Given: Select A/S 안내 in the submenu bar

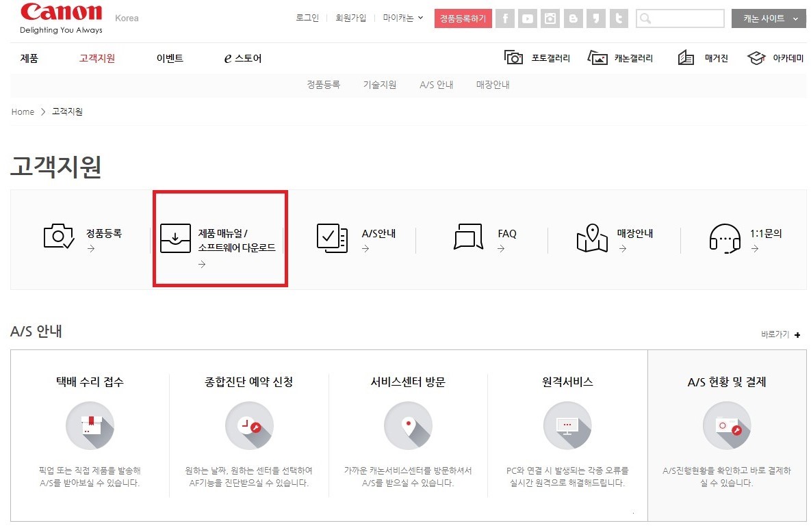Looking at the screenshot, I should coord(437,84).
